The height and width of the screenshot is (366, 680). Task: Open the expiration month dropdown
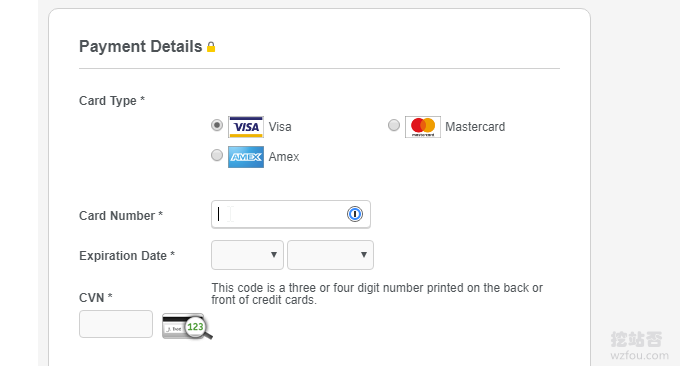tap(247, 255)
